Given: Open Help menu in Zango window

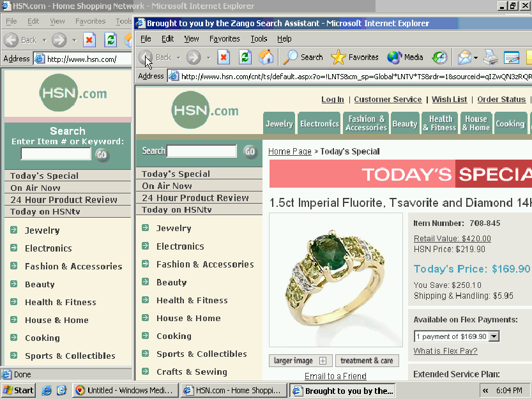Looking at the screenshot, I should (x=284, y=39).
